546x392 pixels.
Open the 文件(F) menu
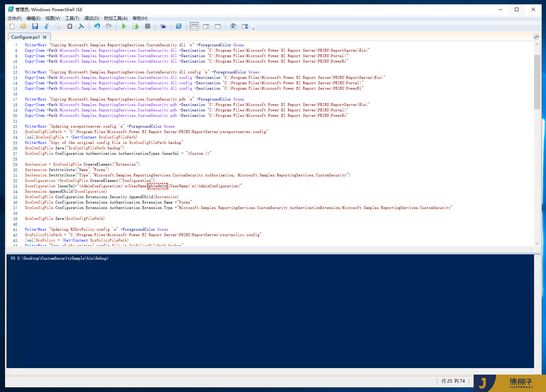pos(14,18)
